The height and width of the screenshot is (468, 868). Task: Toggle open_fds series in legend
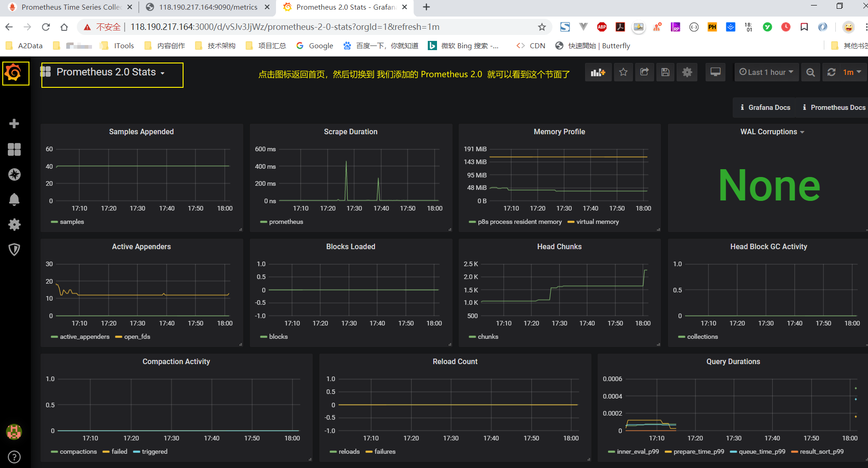[x=137, y=337]
